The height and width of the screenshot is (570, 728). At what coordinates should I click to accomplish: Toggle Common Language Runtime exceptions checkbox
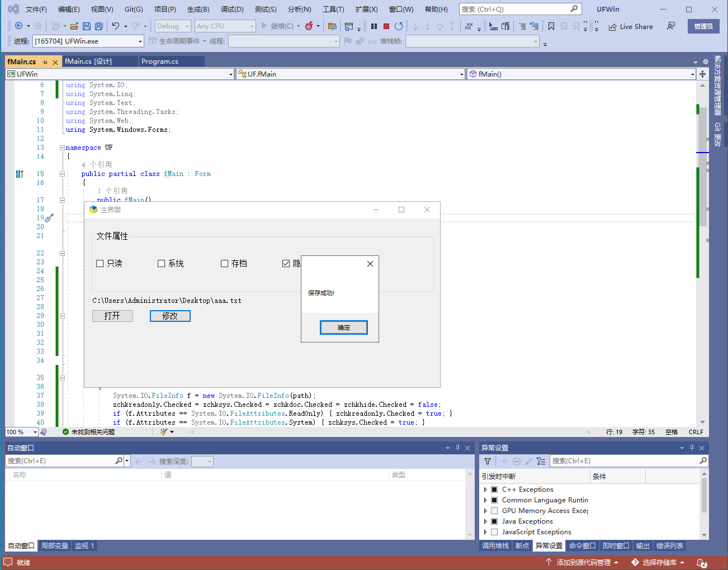(x=494, y=500)
